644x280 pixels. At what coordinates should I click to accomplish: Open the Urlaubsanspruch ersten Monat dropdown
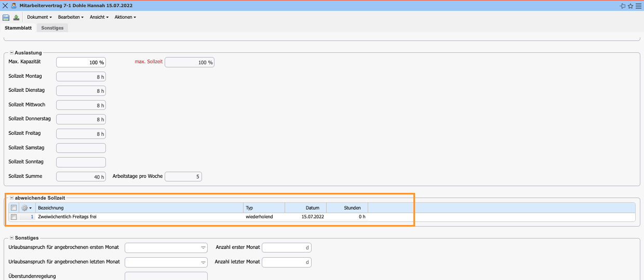[204, 248]
